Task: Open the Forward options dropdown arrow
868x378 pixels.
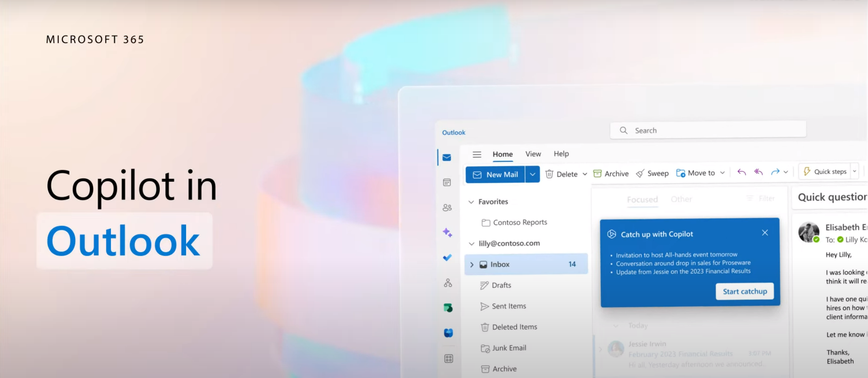Action: click(786, 172)
